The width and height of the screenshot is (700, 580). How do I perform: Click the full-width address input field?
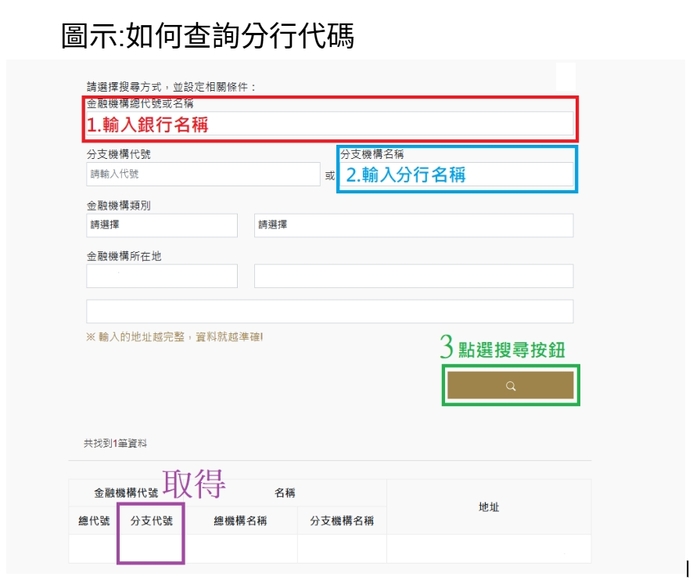[330, 311]
